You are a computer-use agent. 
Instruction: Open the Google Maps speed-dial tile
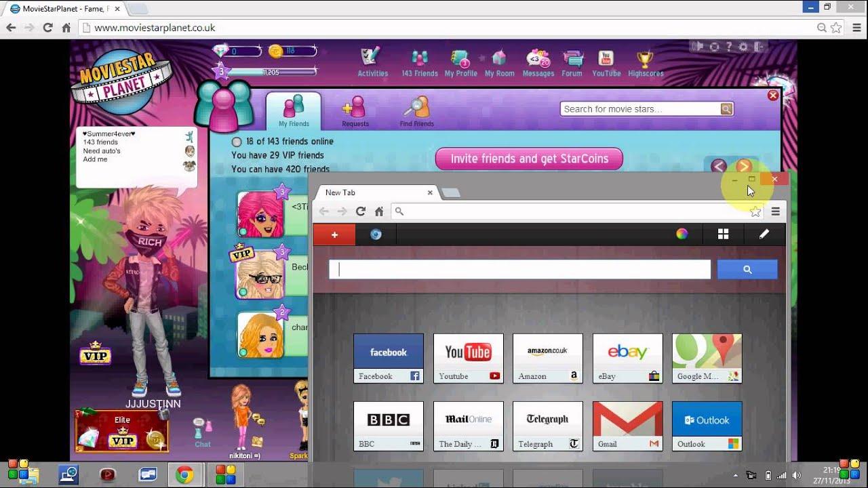[707, 359]
